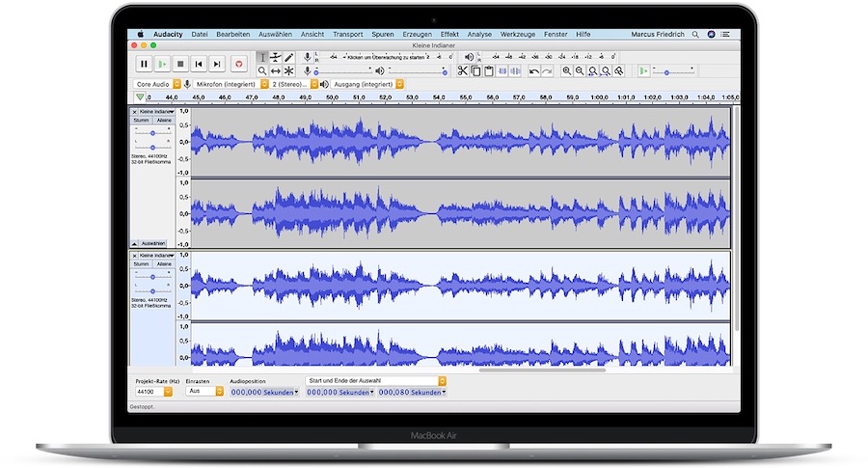Screen dimensions: 868x468
Task: Adjust the recording volume slider
Action: click(343, 70)
